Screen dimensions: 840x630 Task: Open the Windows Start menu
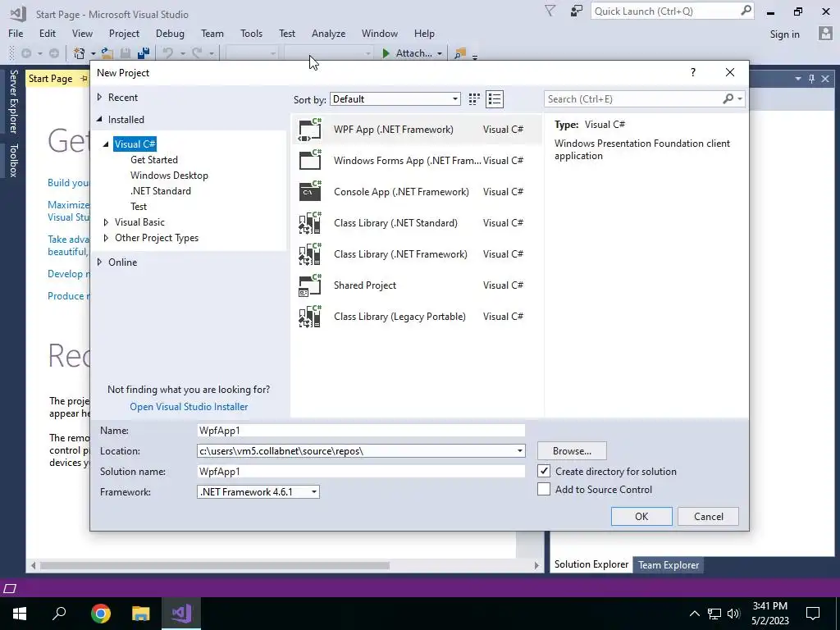20,614
